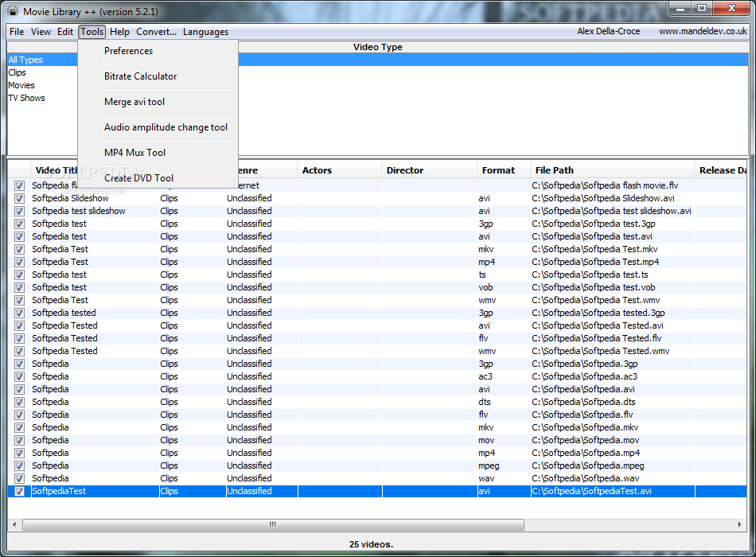Close the open Tools menu
The height and width of the screenshot is (557, 756).
click(92, 32)
